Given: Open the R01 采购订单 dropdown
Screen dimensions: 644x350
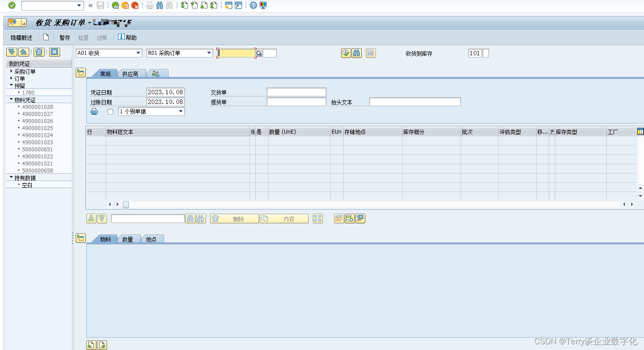Looking at the screenshot, I should tap(210, 53).
